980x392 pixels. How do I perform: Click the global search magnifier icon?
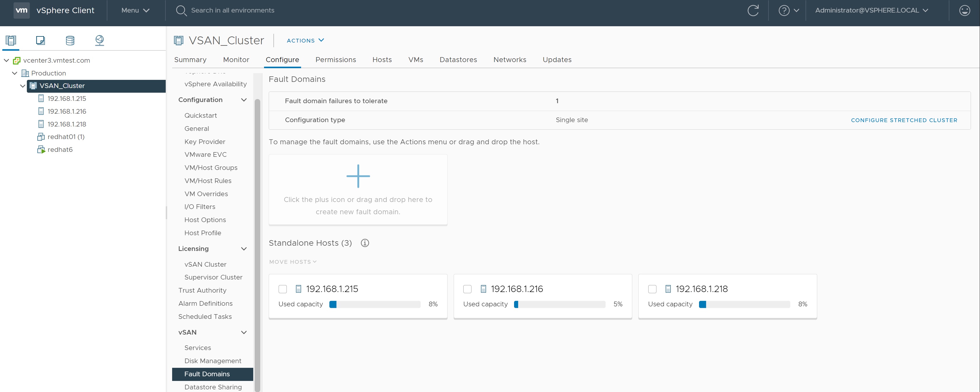point(181,11)
